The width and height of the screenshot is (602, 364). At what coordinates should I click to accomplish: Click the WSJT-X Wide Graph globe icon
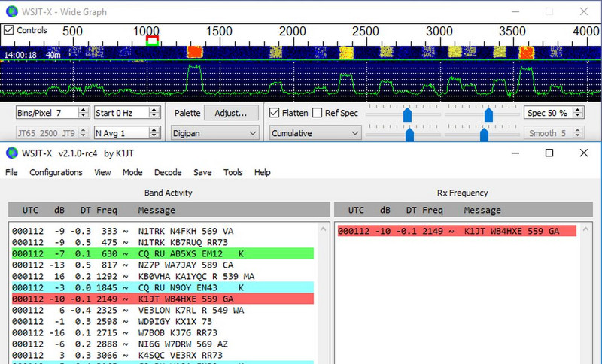pyautogui.click(x=12, y=11)
